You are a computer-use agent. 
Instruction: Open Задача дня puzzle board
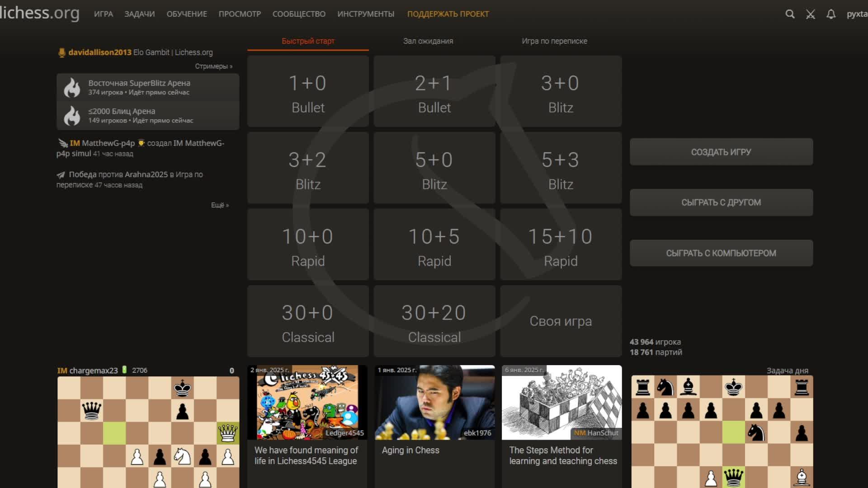click(722, 432)
